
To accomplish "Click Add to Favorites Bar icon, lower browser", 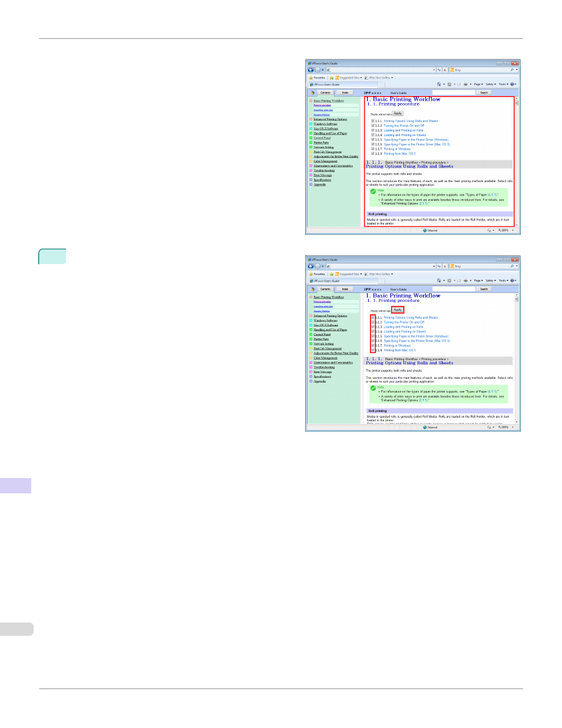I will tap(332, 274).
